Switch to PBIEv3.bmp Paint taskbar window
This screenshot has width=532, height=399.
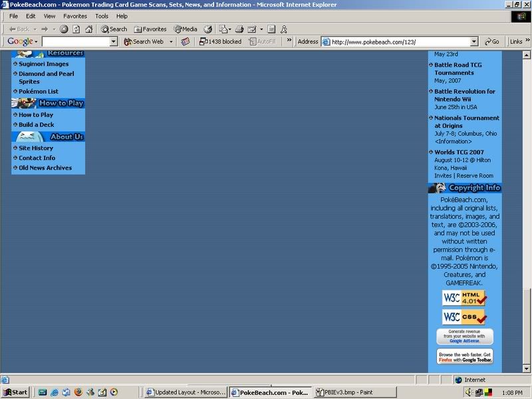click(x=355, y=392)
